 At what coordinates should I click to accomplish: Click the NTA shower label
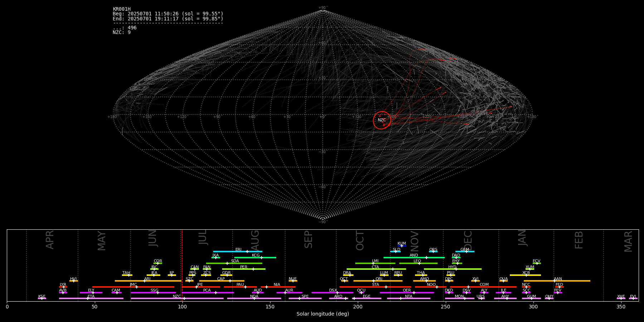(409, 297)
